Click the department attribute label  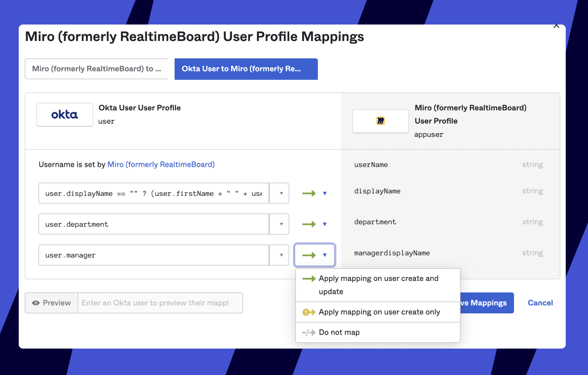375,222
